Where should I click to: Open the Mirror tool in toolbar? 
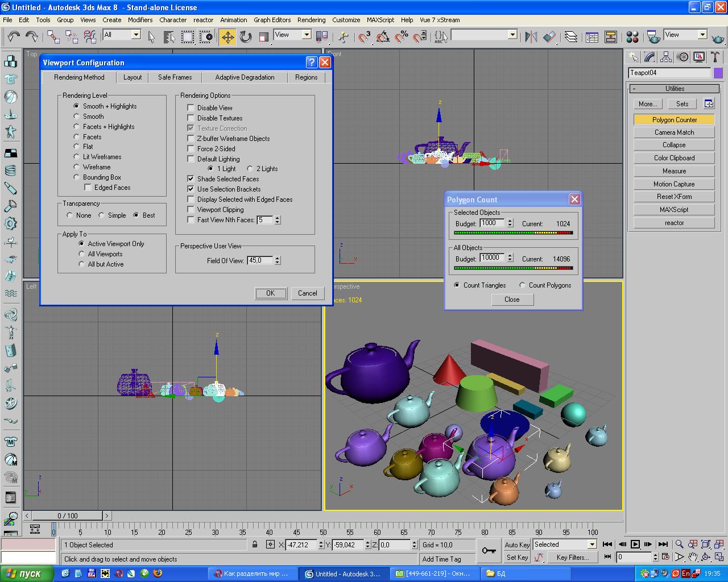pos(531,38)
